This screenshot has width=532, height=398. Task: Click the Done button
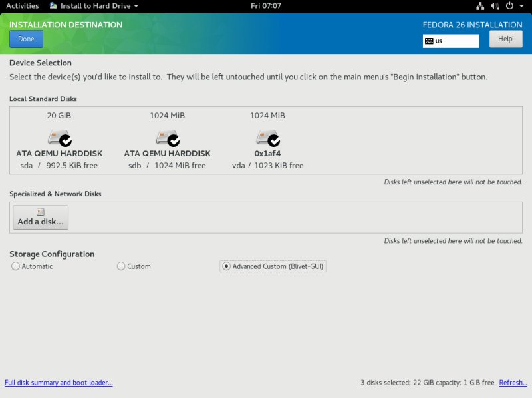26,39
